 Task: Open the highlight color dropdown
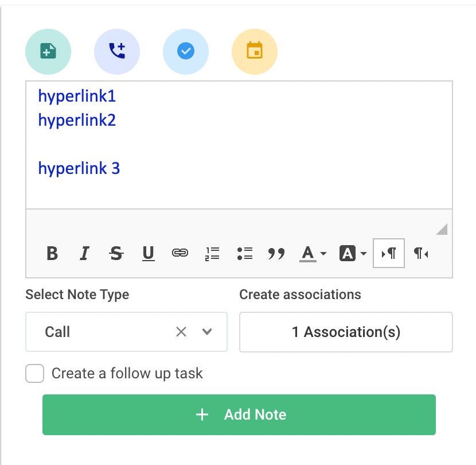tap(364, 253)
